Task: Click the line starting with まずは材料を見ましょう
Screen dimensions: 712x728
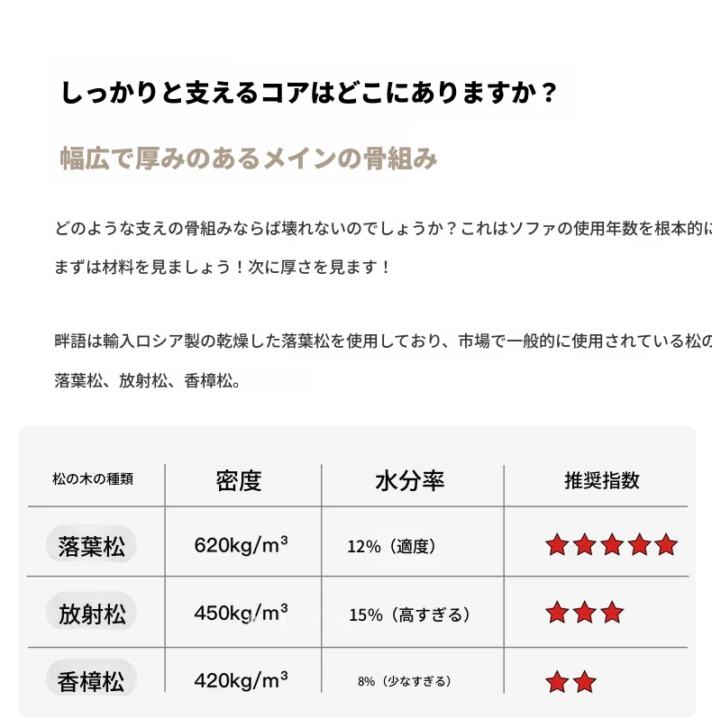Action: coord(224,268)
